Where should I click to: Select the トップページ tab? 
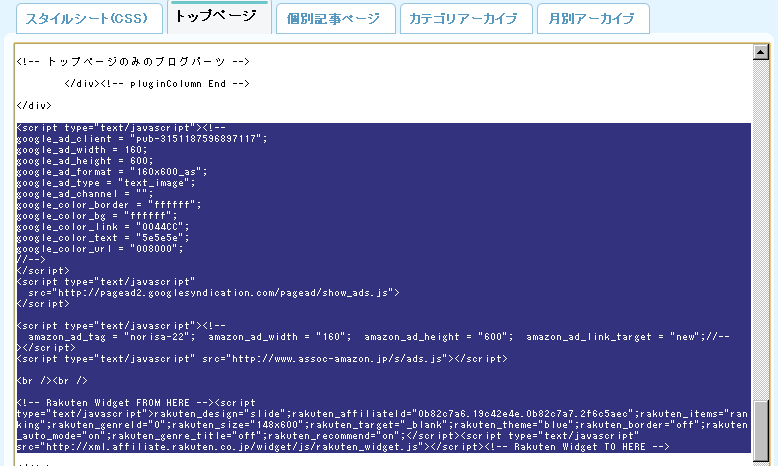tap(219, 17)
